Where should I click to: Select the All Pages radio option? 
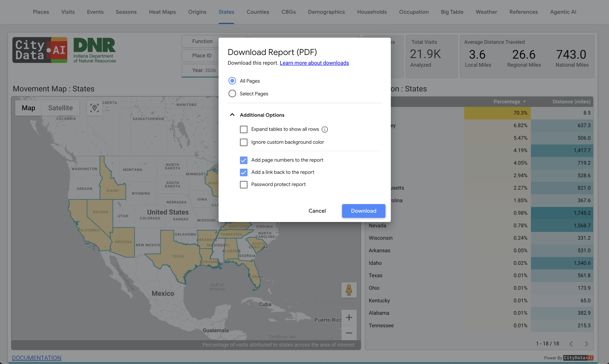[232, 81]
